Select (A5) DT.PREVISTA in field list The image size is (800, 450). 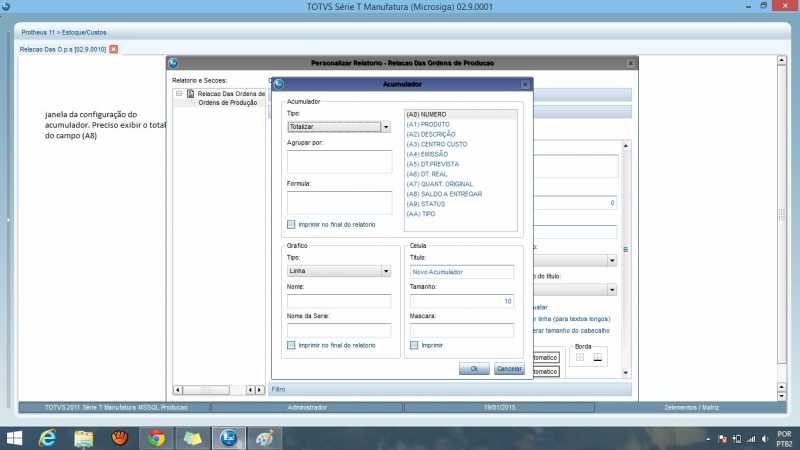coord(461,164)
